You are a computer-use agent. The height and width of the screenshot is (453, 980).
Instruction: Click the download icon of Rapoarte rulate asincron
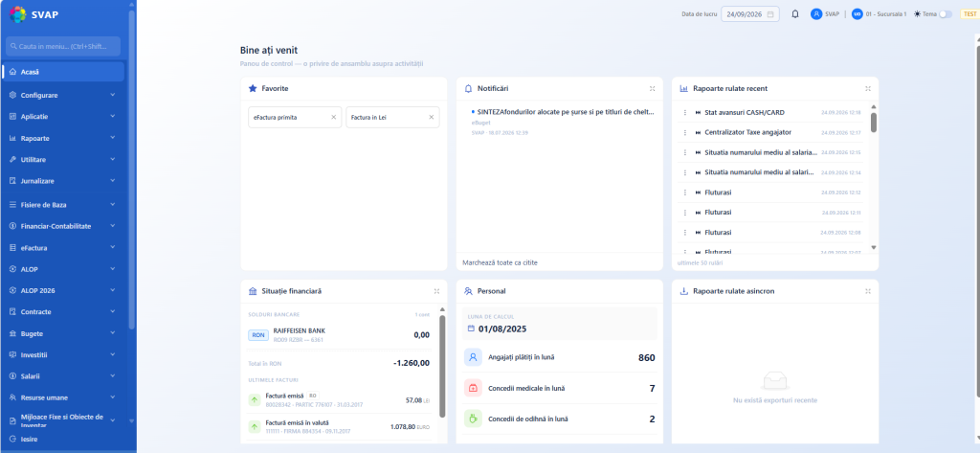pyautogui.click(x=683, y=291)
